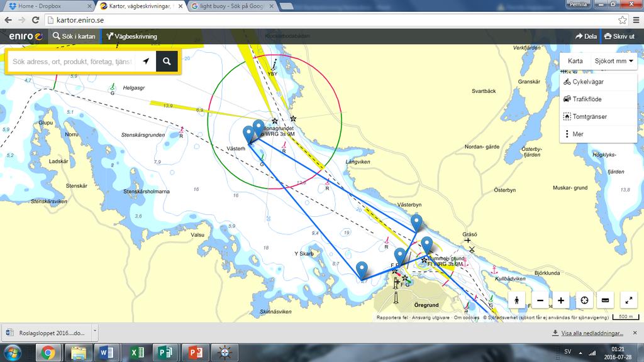The width and height of the screenshot is (644, 362).
Task: Close the Kartor vägbeskrivningar tab
Action: click(180, 6)
